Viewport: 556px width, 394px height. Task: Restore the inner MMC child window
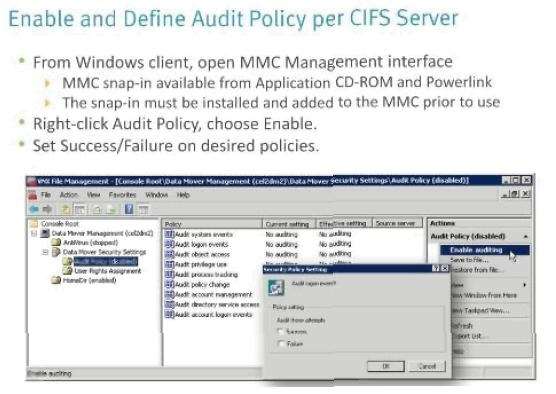(x=515, y=194)
